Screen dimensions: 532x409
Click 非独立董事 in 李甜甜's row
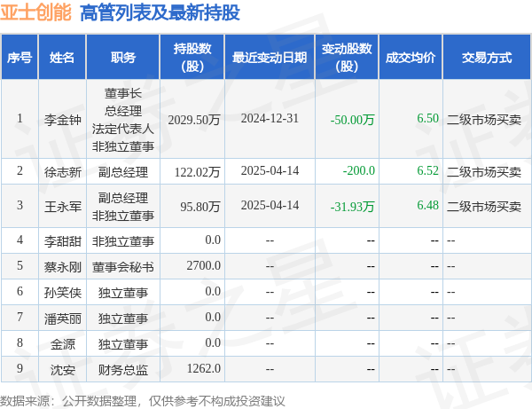pos(123,241)
